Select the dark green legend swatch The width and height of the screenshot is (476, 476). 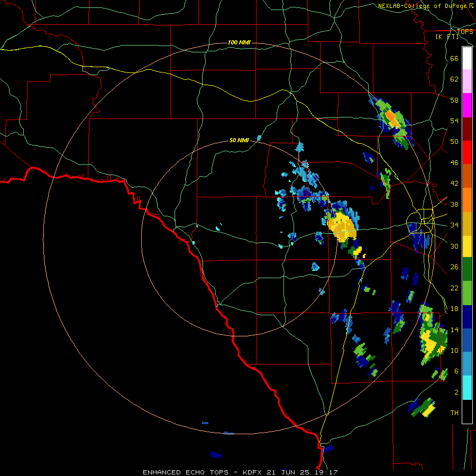point(467,269)
